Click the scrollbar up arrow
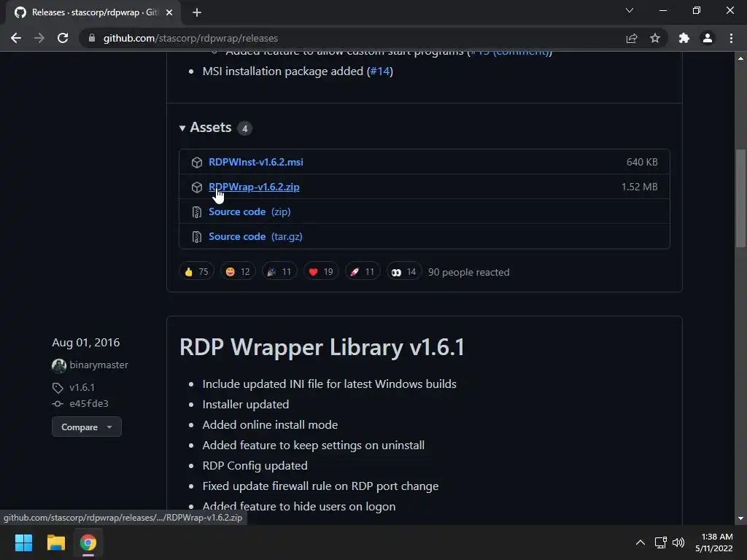Image resolution: width=747 pixels, height=560 pixels. (x=740, y=58)
